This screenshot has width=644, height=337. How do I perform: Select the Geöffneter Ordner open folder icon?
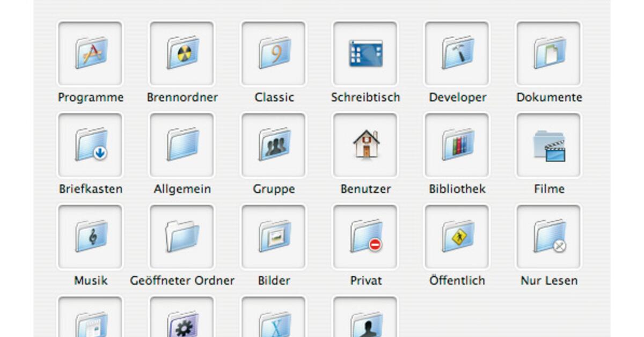pyautogui.click(x=182, y=237)
